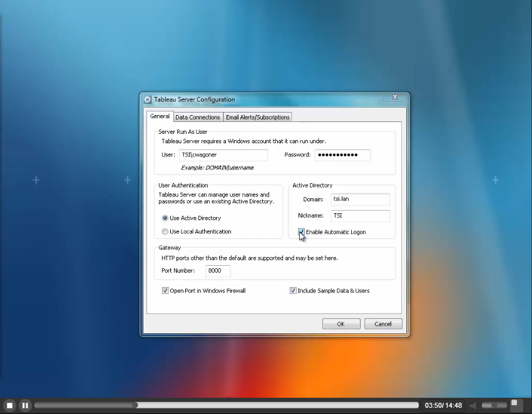Stop the video playback
Viewport: 532px width, 414px height.
pos(9,405)
